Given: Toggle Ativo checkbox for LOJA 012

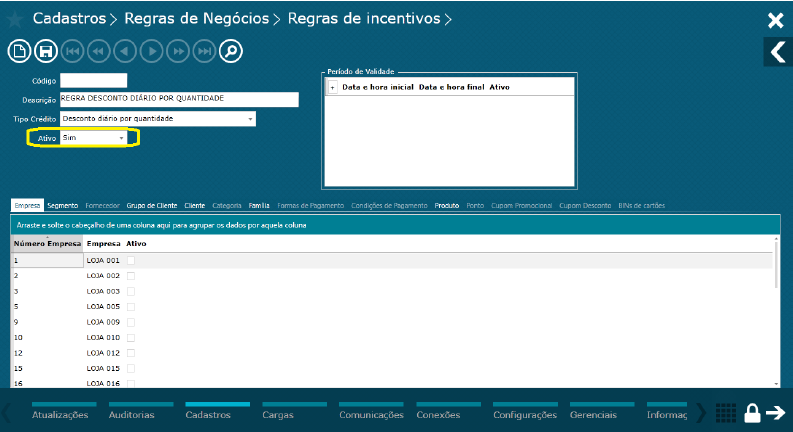Looking at the screenshot, I should (131, 353).
